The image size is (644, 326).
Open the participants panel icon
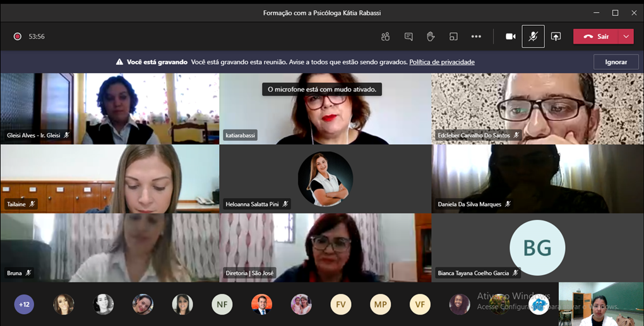tap(385, 37)
